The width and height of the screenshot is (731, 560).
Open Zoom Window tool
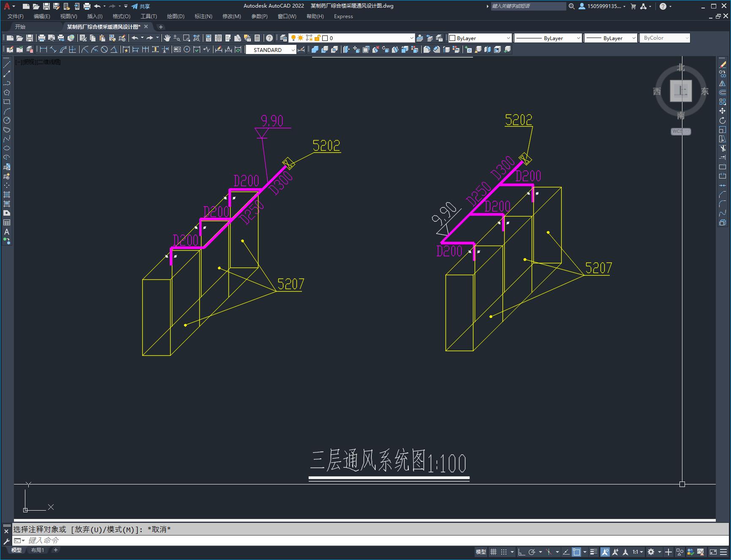(x=186, y=38)
